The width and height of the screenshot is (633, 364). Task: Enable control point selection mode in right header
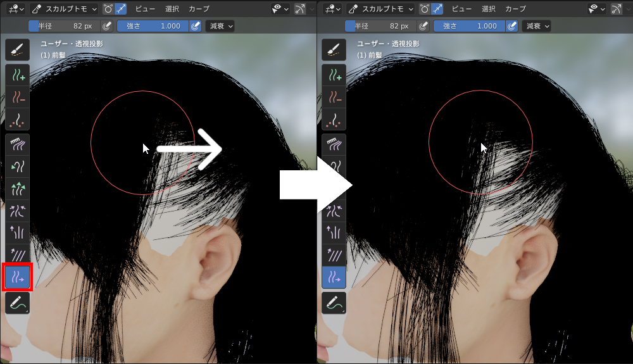(425, 9)
